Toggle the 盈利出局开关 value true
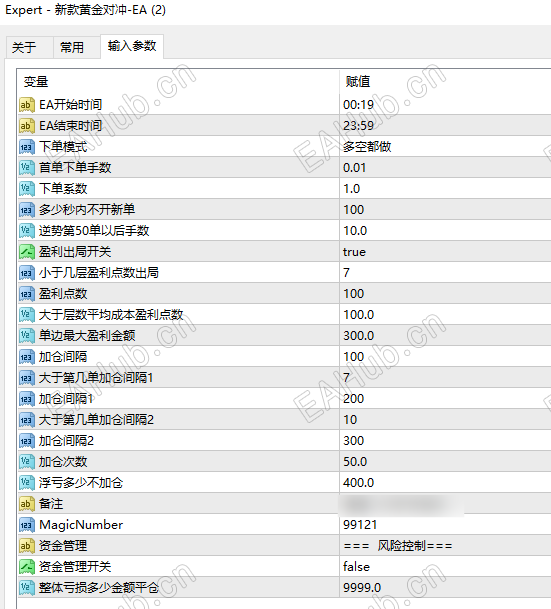551x609 pixels. click(354, 252)
